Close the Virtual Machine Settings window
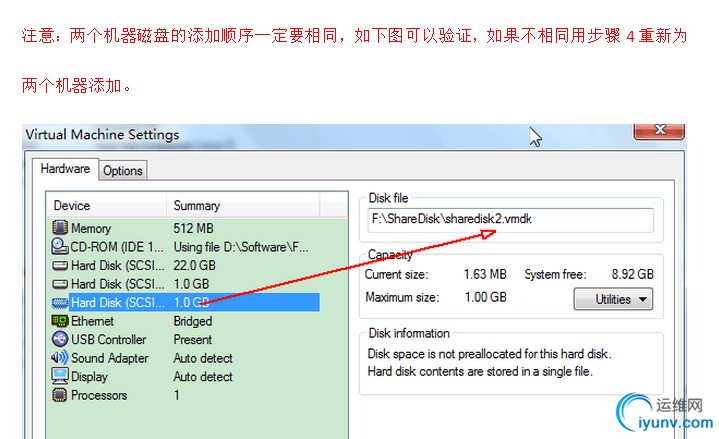The width and height of the screenshot is (719, 439). pos(659,131)
